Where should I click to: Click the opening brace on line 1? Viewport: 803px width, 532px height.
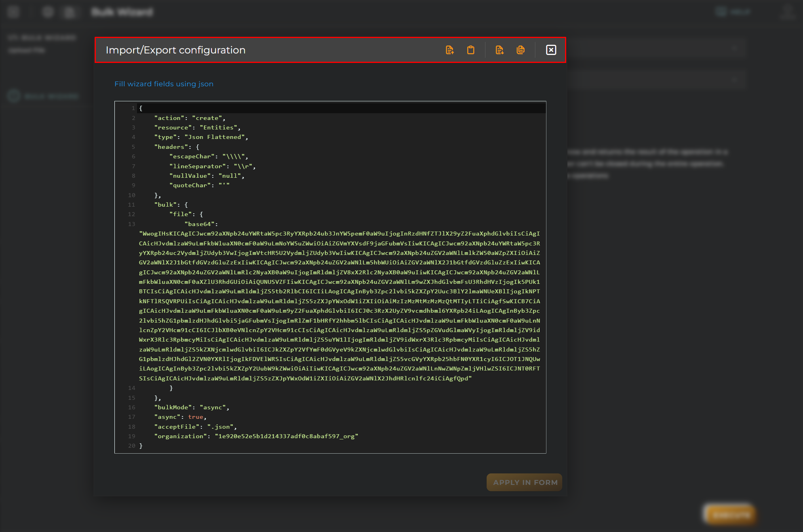[141, 108]
